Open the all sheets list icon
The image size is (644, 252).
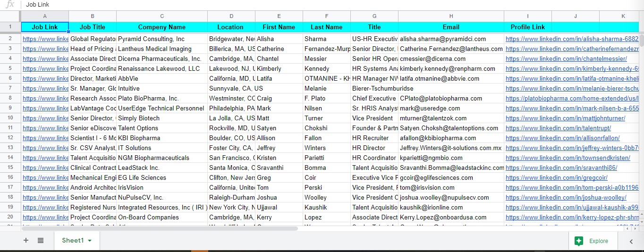click(41, 241)
